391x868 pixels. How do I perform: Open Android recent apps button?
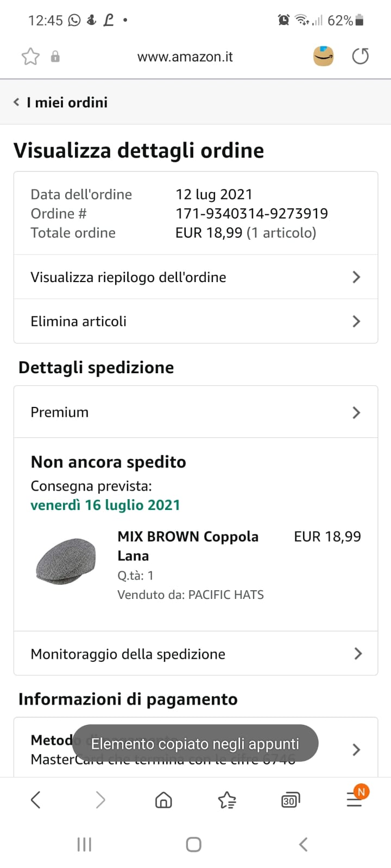(x=84, y=844)
